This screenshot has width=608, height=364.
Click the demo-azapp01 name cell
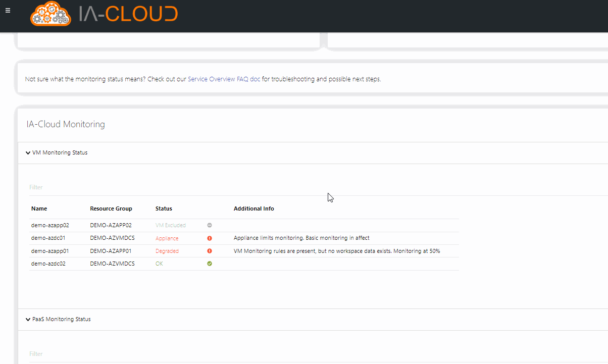[x=50, y=251]
